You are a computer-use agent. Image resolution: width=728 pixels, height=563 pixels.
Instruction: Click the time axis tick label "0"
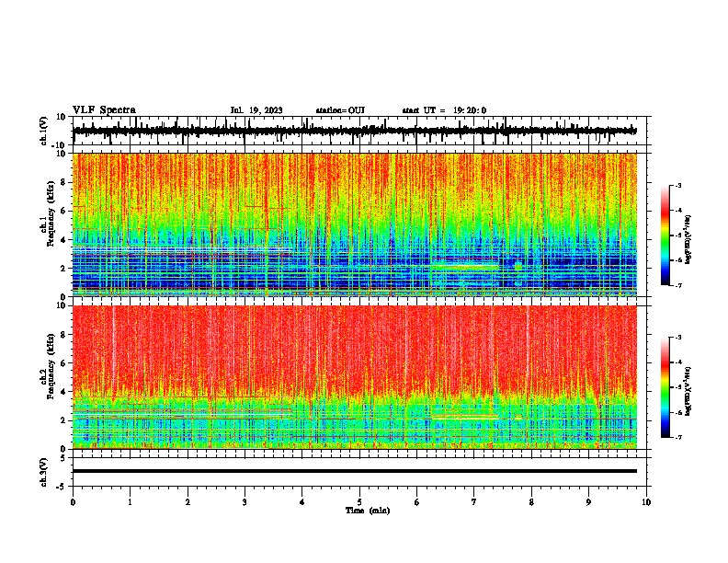[x=73, y=502]
